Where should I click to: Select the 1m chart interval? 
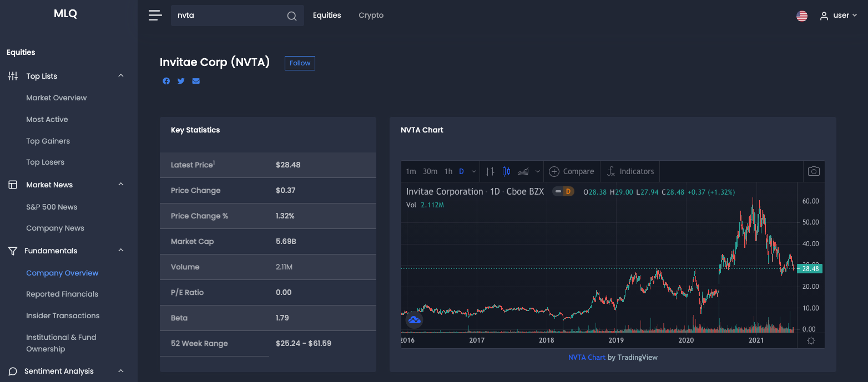point(411,171)
